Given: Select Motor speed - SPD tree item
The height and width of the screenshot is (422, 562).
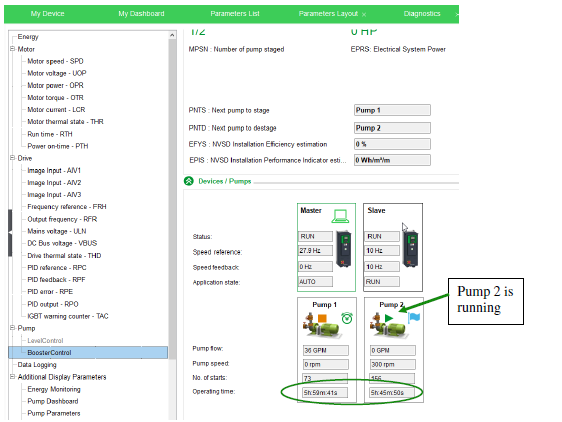Looking at the screenshot, I should 55,61.
